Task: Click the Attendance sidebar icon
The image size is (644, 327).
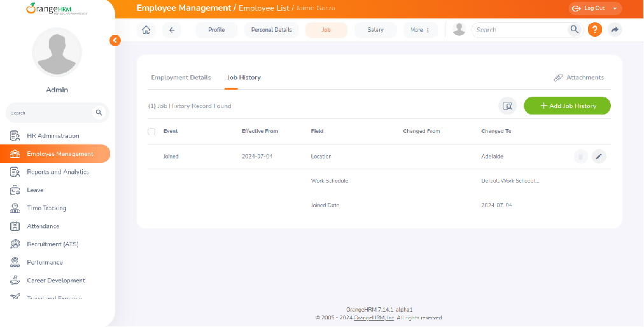Action: [x=15, y=226]
